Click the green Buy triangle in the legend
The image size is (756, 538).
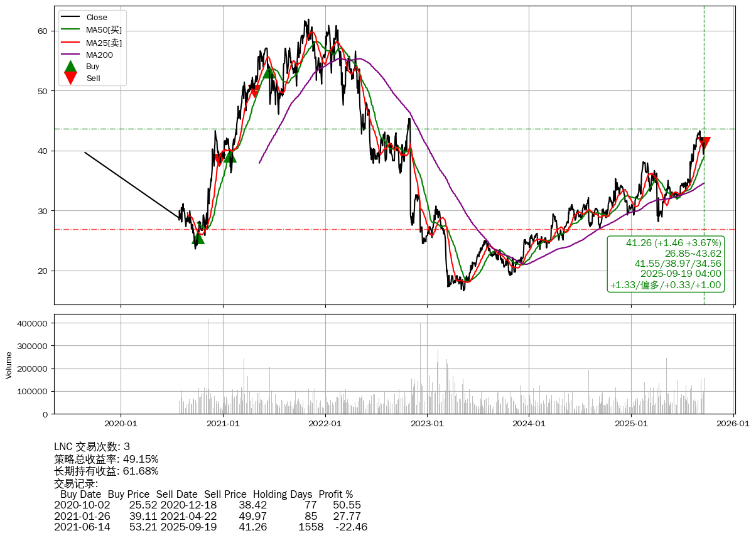pos(71,67)
